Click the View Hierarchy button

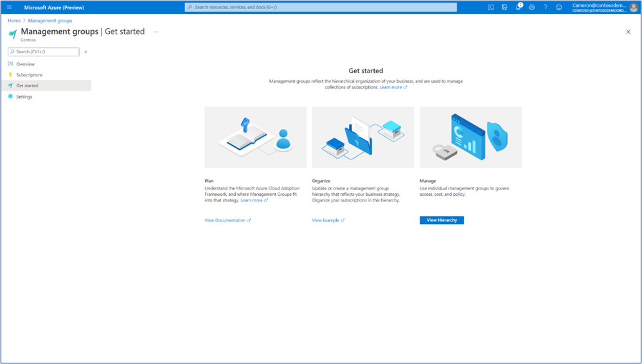click(x=441, y=220)
